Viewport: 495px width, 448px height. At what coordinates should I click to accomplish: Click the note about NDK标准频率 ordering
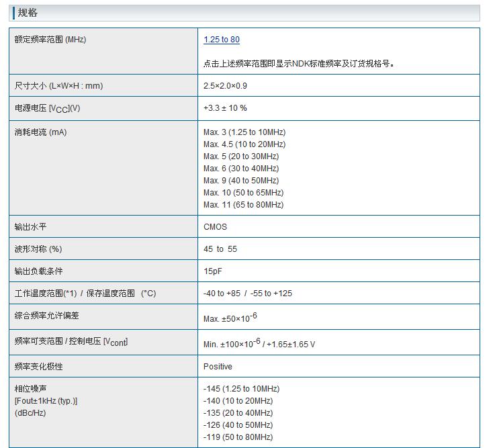pos(299,64)
